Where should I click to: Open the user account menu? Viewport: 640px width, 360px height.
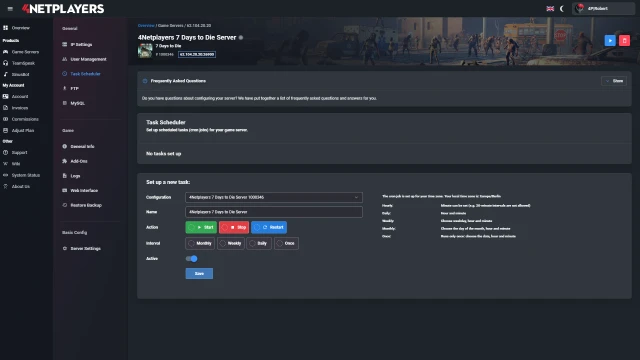click(x=603, y=9)
